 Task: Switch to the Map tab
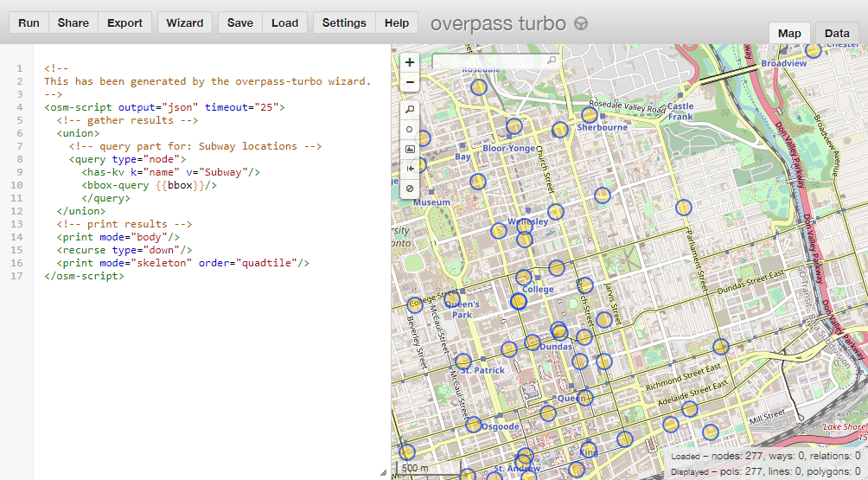click(x=789, y=33)
